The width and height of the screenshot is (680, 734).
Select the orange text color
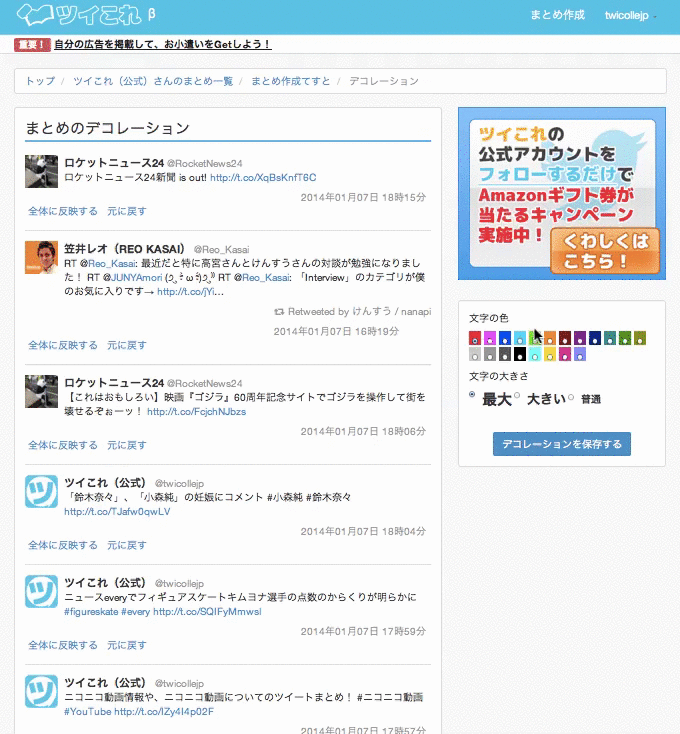[x=550, y=338]
